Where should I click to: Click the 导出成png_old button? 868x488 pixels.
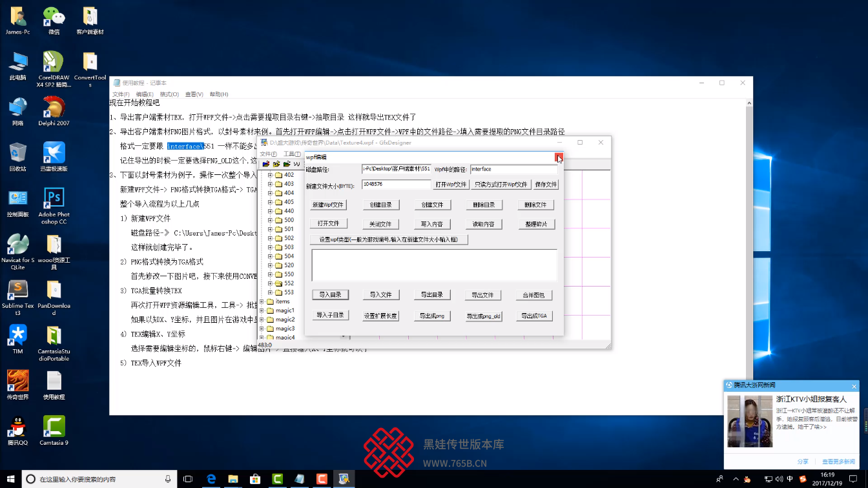click(x=484, y=316)
